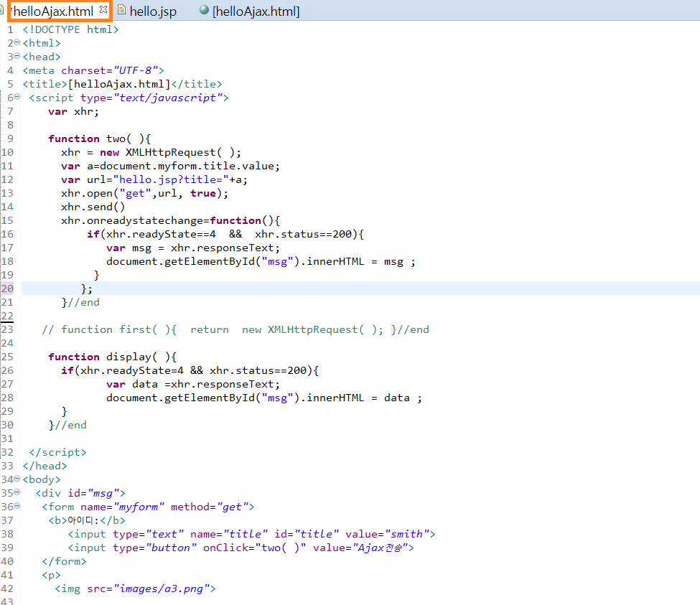This screenshot has height=605, width=700.
Task: Open the [helloAjax.html] browser tab
Action: tap(256, 11)
